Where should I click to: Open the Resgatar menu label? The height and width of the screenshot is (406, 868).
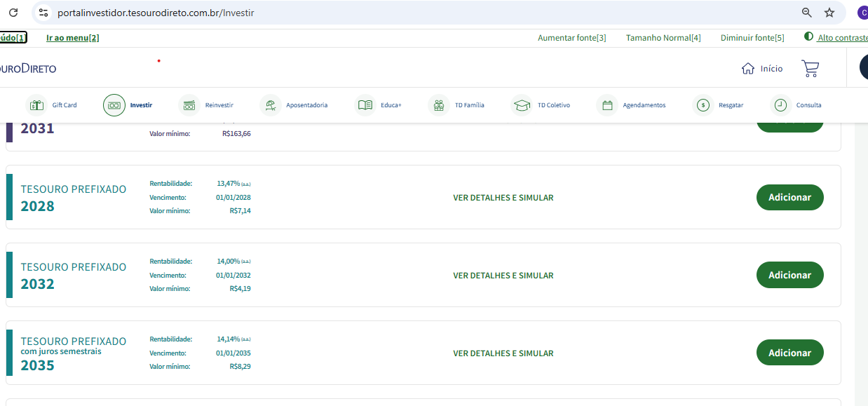tap(731, 105)
